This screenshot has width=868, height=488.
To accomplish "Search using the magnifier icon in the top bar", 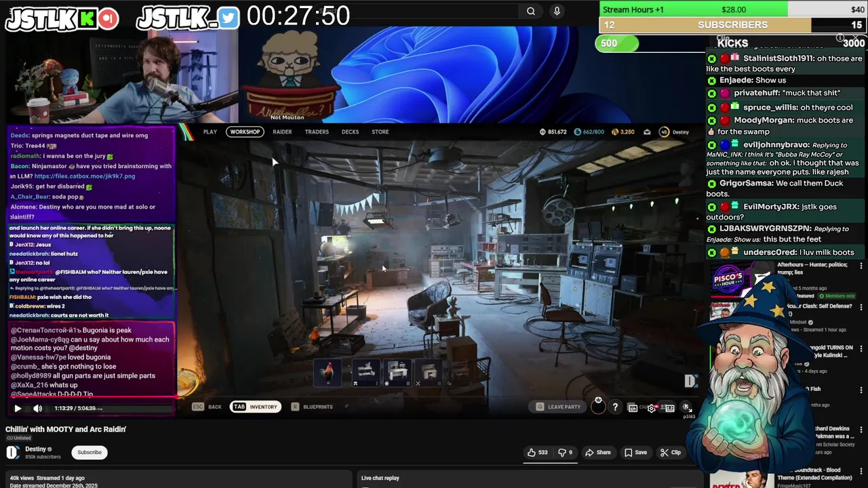I will (531, 11).
